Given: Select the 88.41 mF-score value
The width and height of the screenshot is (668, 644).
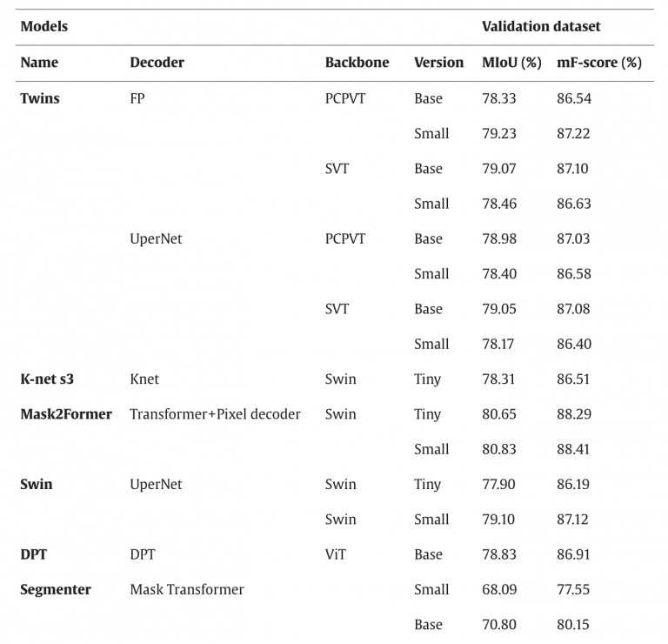Looking at the screenshot, I should pos(573,449).
